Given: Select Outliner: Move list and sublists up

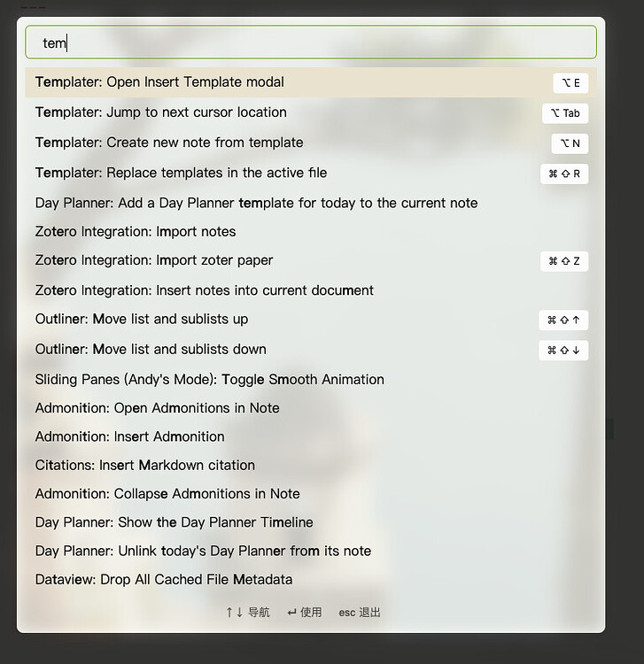Looking at the screenshot, I should 142,319.
